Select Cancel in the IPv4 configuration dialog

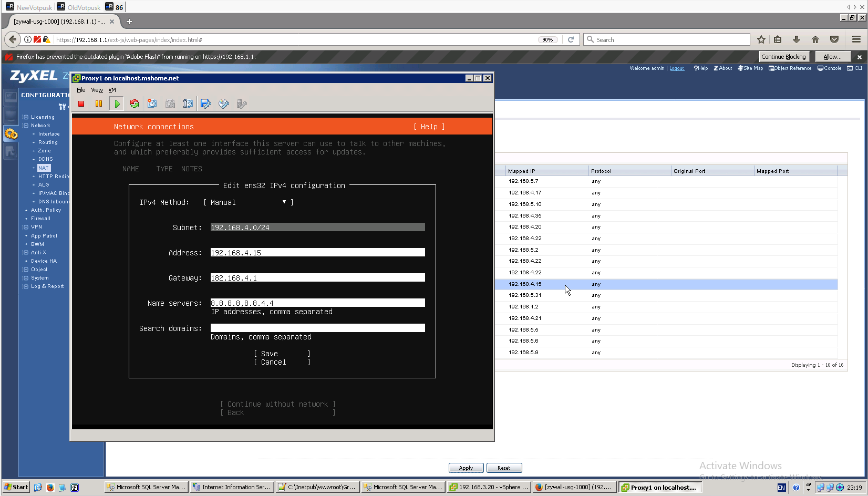pyautogui.click(x=282, y=362)
